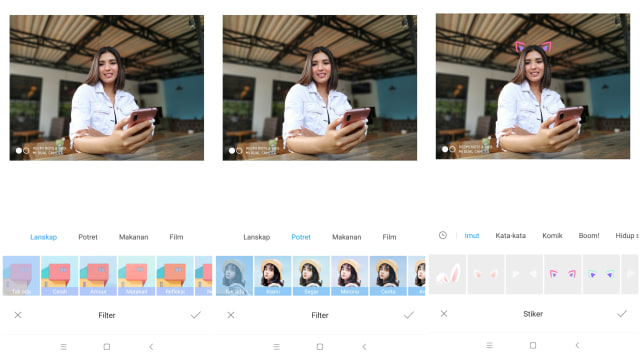This screenshot has width=640, height=360.
Task: Choose the Cerah landscape filter
Action: point(60,276)
